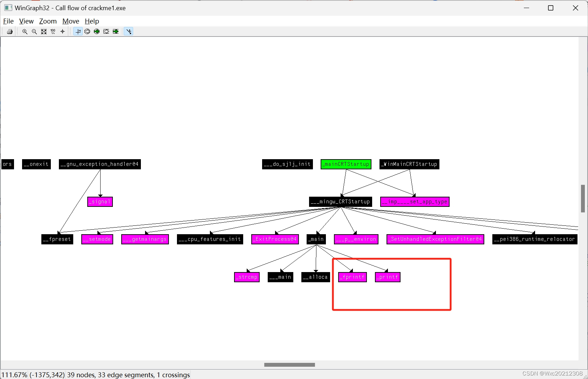Click the __setmode node
Image resolution: width=588 pixels, height=379 pixels.
(97, 239)
